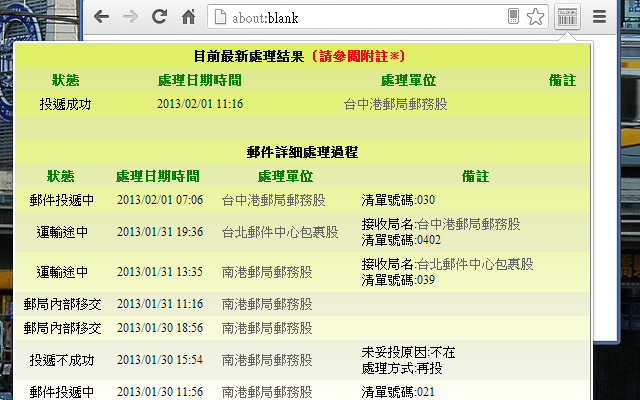This screenshot has height=400, width=640.
Task: Reload the page with the refresh icon
Action: [159, 16]
